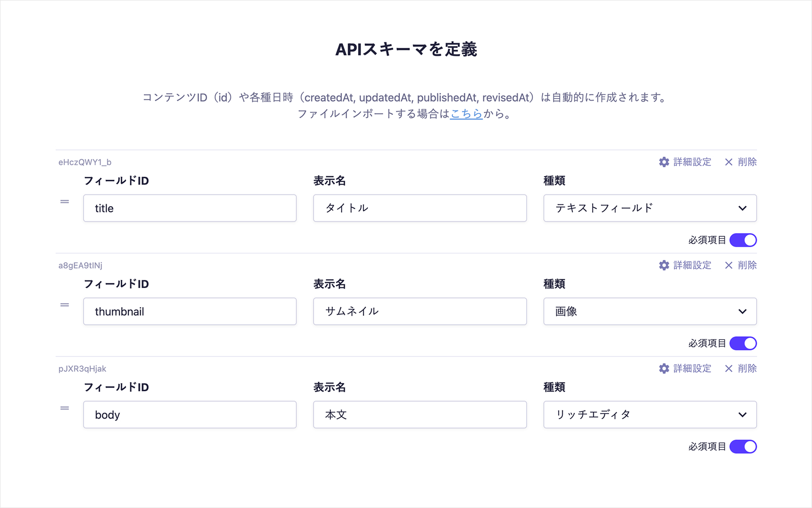The width and height of the screenshot is (812, 508).
Task: Click the サムネイル display name input
Action: (420, 311)
